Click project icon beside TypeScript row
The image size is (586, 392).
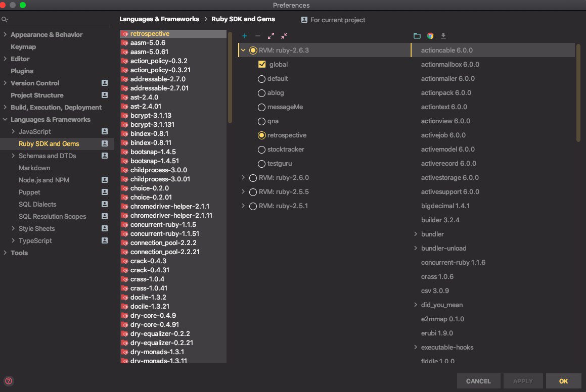tap(105, 240)
